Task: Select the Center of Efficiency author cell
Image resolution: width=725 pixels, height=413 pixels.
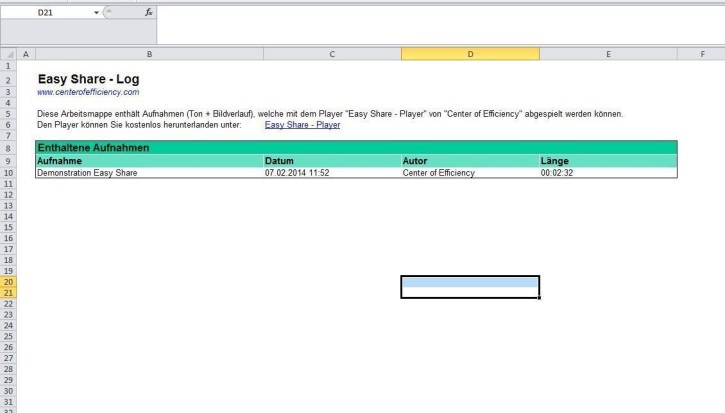Action: 470,173
